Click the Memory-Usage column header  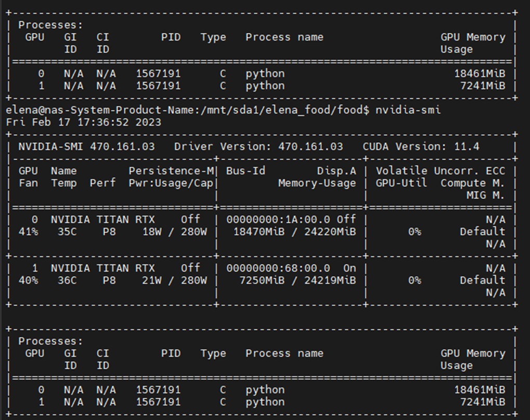[x=317, y=183]
